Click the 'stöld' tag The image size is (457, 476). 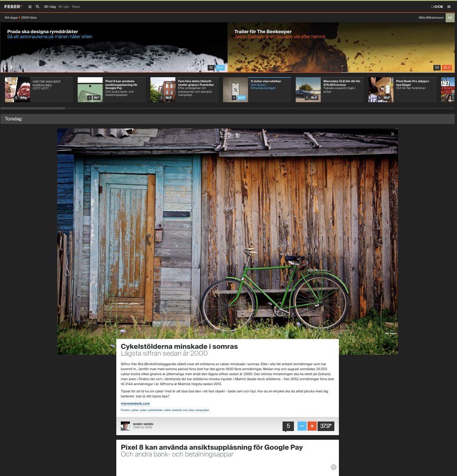167,410
